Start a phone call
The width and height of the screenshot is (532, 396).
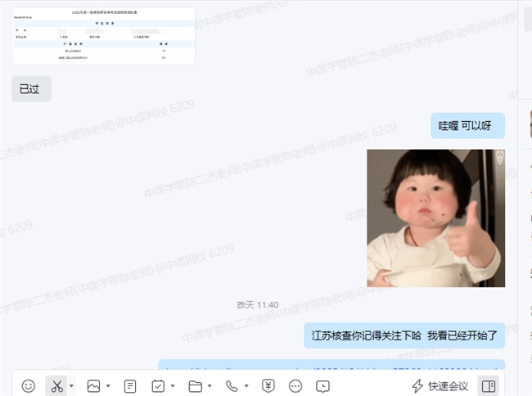(x=232, y=385)
